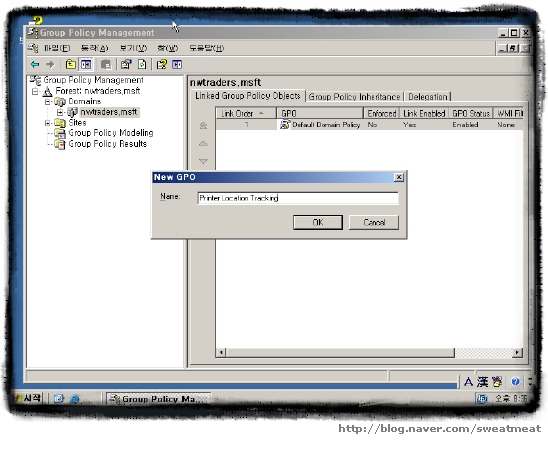
Task: Collapse the Forest: nwtraders.msft tree node
Action: pyautogui.click(x=35, y=92)
